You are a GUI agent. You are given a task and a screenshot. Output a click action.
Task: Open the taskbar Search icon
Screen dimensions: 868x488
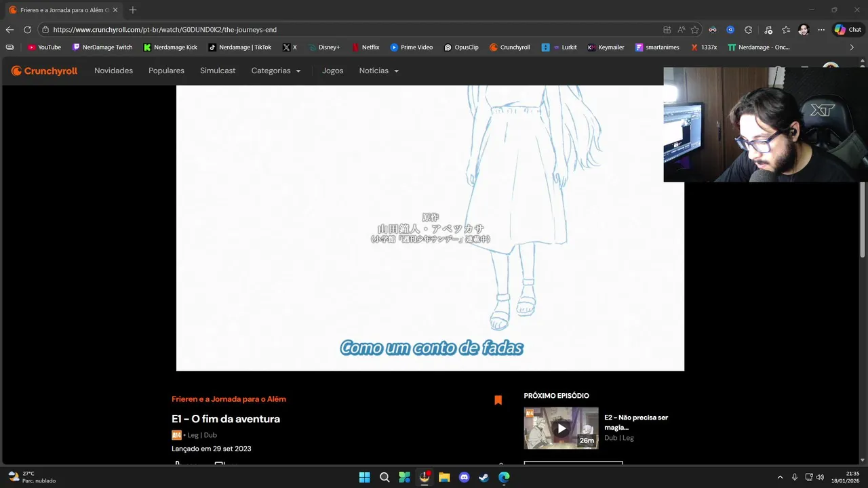pos(384,477)
